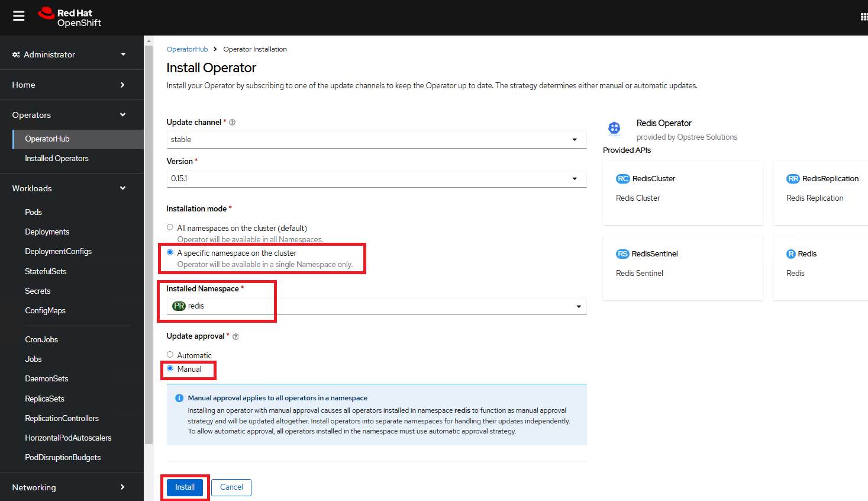The height and width of the screenshot is (501, 868).
Task: Click the Redis API card title
Action: [x=807, y=254]
